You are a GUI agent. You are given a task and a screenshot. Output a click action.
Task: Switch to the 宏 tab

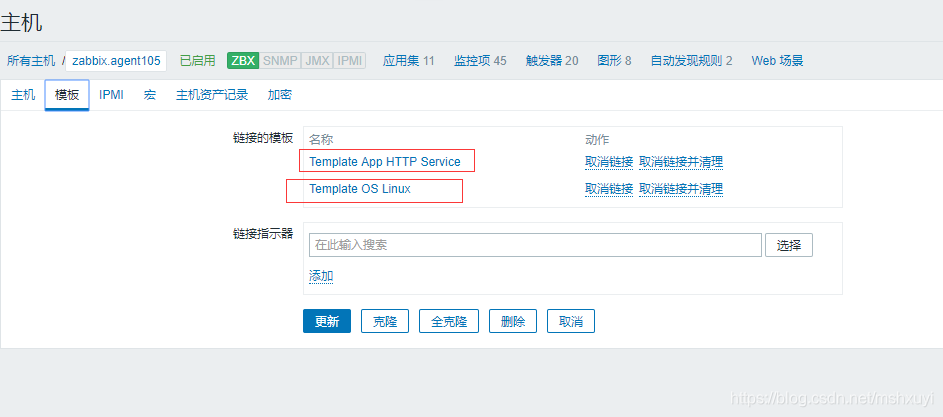150,95
